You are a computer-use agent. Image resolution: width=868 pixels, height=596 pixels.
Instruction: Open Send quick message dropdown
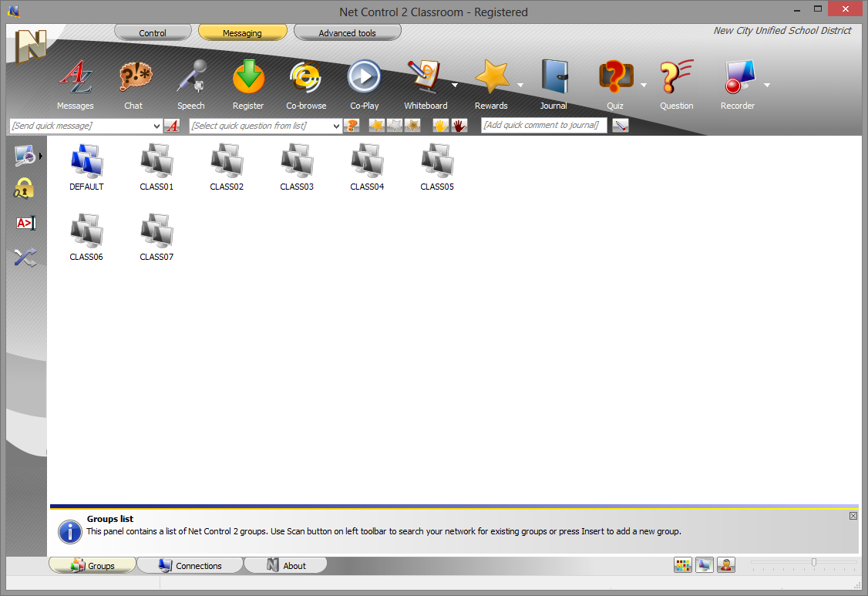tap(156, 126)
